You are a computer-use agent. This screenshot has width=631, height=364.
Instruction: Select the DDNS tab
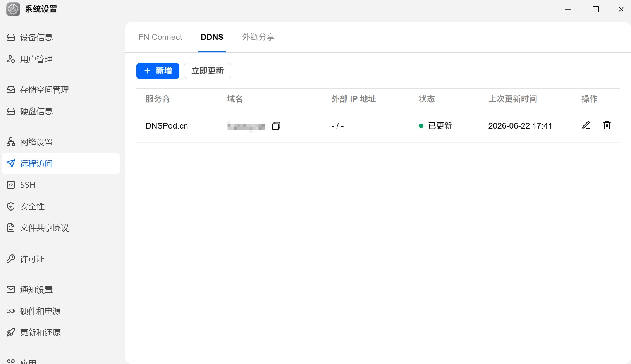[x=212, y=37]
